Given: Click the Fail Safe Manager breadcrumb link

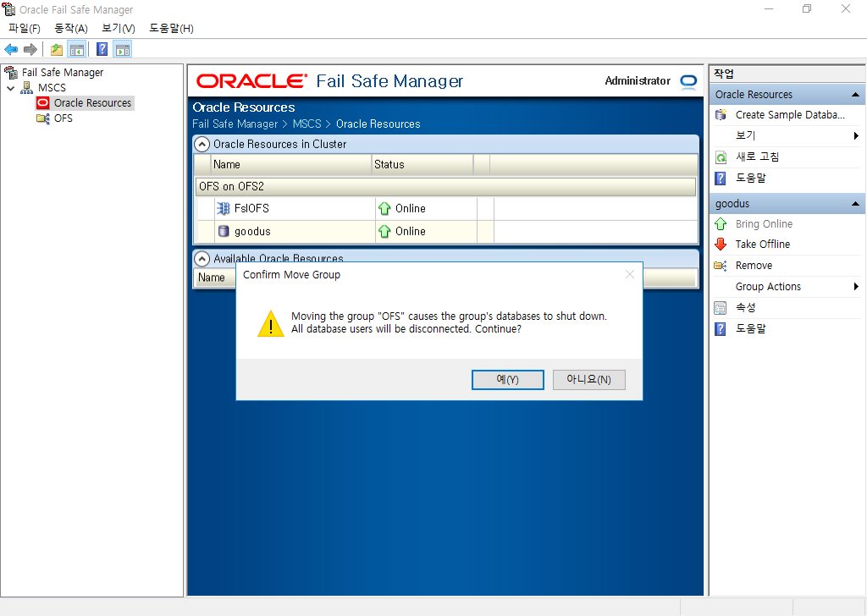Looking at the screenshot, I should [x=235, y=124].
